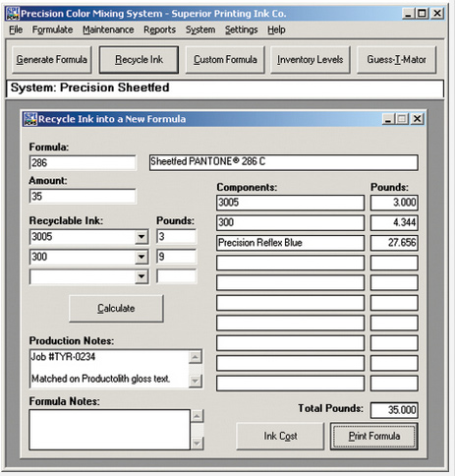Click the Sheetfed PANTONE 286 C description field

pyautogui.click(x=284, y=162)
